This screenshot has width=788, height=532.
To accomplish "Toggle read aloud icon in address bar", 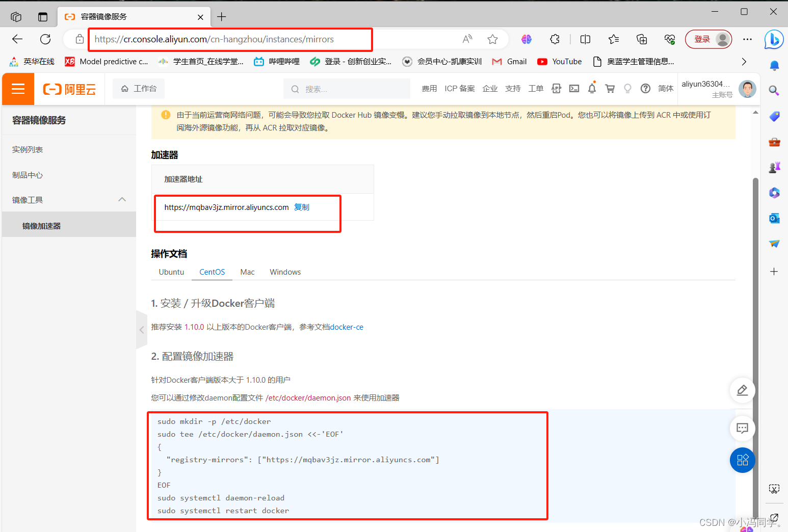I will point(467,39).
